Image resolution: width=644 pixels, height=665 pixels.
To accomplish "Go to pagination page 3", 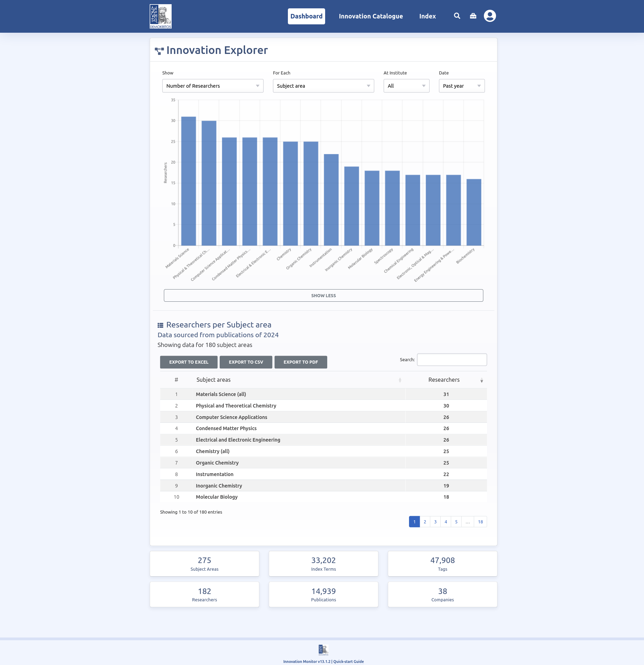I will (x=435, y=522).
